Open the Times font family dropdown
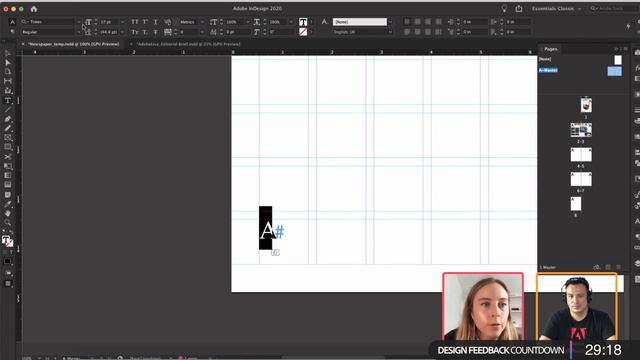 click(x=79, y=22)
